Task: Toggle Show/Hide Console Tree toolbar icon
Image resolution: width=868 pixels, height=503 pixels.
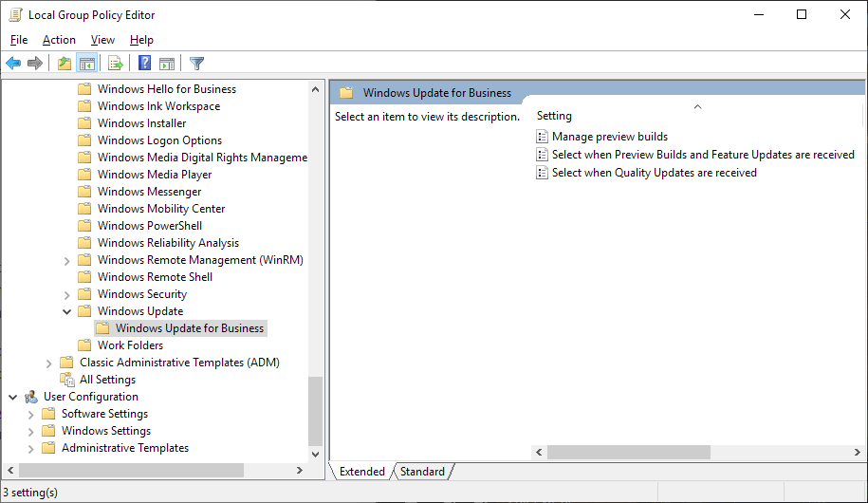Action: [x=87, y=64]
